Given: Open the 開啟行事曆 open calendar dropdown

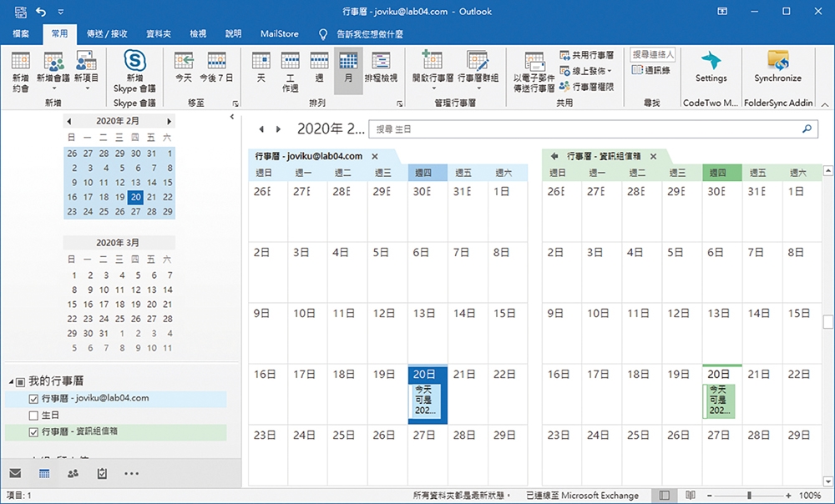Looking at the screenshot, I should [433, 72].
